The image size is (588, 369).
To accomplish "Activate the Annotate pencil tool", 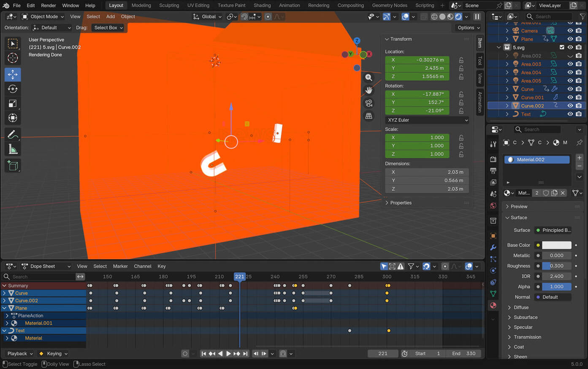I will [13, 135].
